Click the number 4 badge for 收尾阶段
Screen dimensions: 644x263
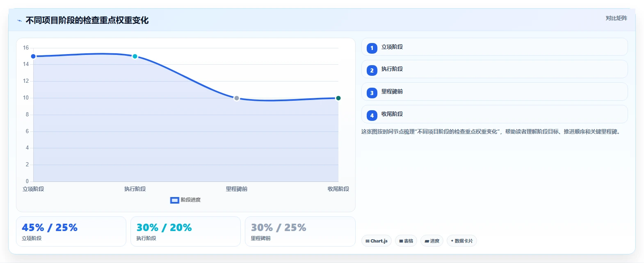coord(372,116)
